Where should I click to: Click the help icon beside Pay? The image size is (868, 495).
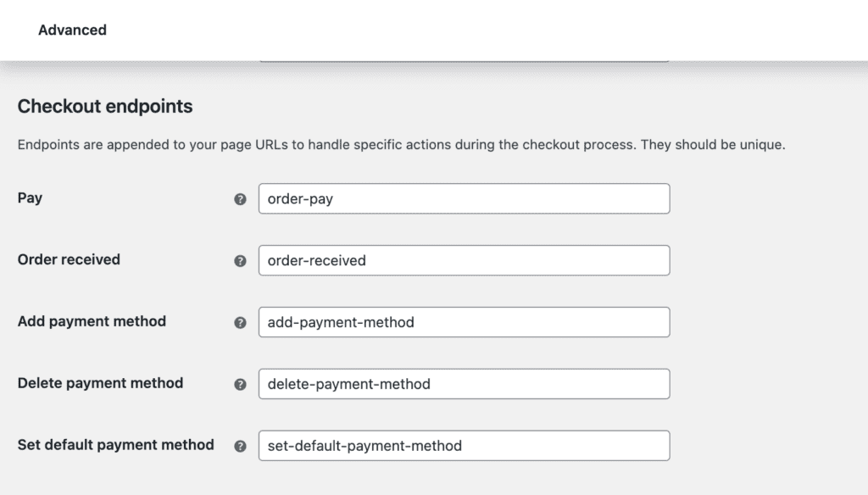click(x=240, y=199)
